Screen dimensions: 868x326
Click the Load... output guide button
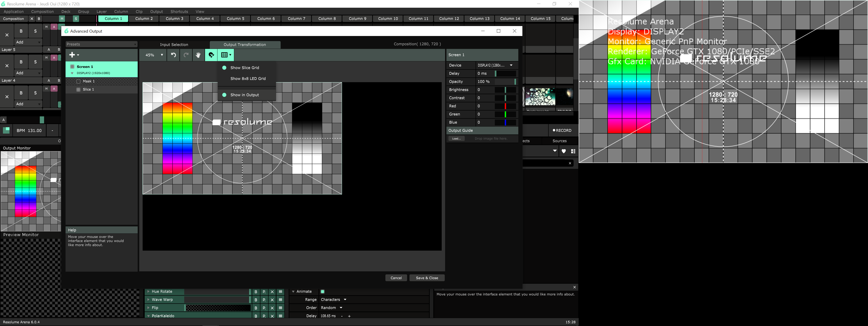[456, 139]
